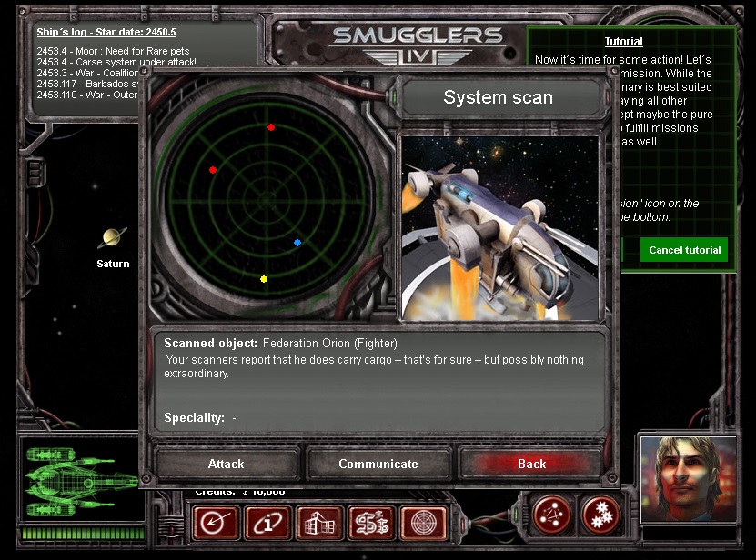
Task: Click the Tutorial heading
Action: point(623,42)
